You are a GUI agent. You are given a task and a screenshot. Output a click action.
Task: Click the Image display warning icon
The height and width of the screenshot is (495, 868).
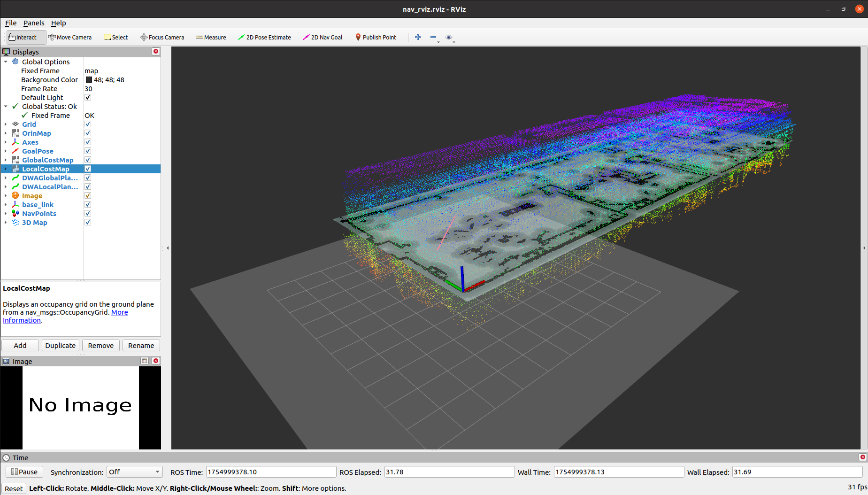(15, 195)
